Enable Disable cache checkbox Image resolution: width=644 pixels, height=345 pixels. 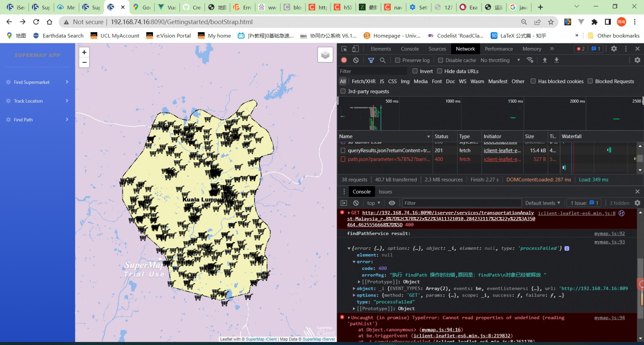coord(440,60)
